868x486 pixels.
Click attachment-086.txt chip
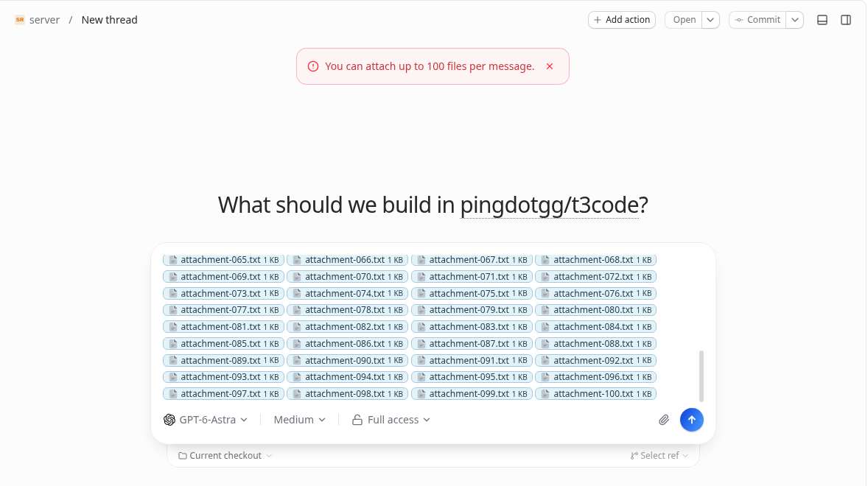pyautogui.click(x=348, y=344)
